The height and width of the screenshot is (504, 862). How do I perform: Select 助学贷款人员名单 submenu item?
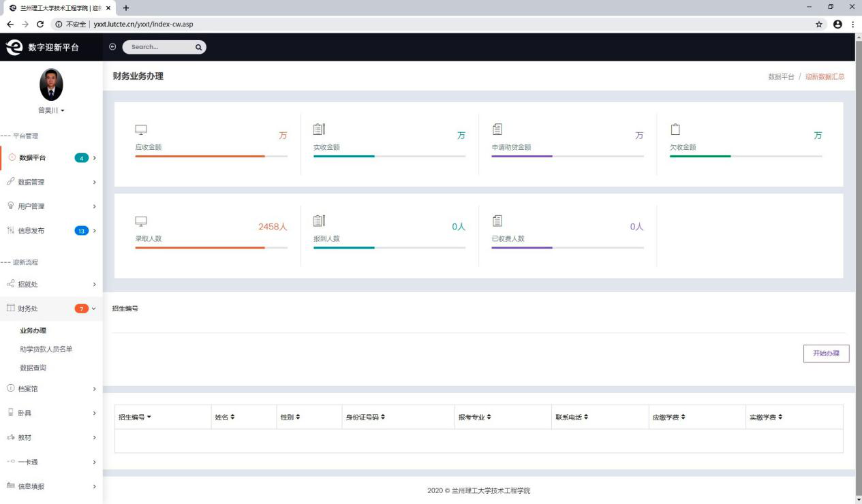pos(46,349)
